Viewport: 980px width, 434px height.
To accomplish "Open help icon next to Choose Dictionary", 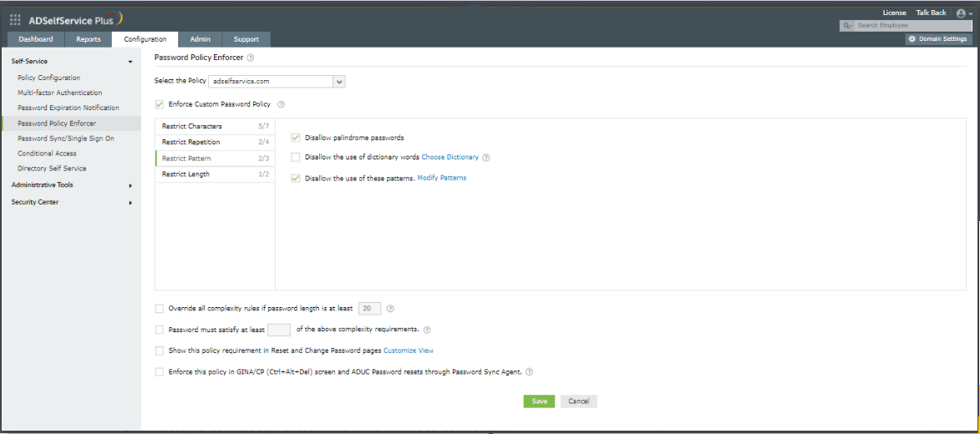I will pos(486,158).
